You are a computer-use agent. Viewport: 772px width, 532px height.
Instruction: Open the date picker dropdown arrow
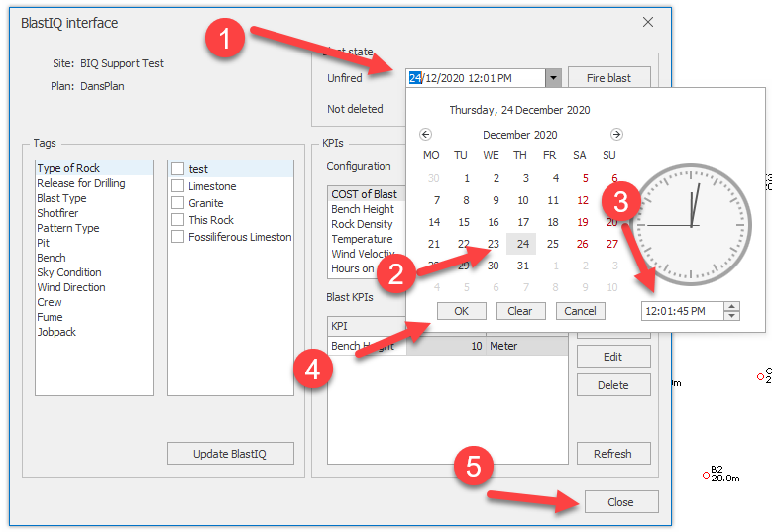(553, 77)
